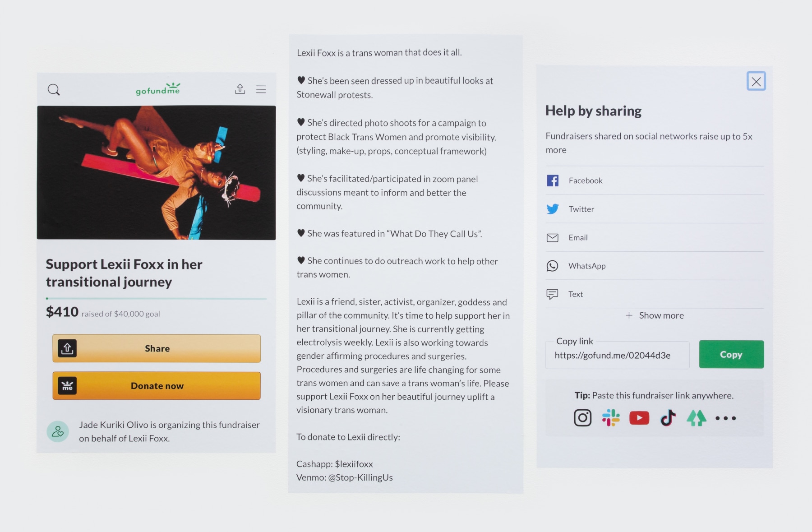
Task: Open the hamburger menu icon
Action: point(261,89)
